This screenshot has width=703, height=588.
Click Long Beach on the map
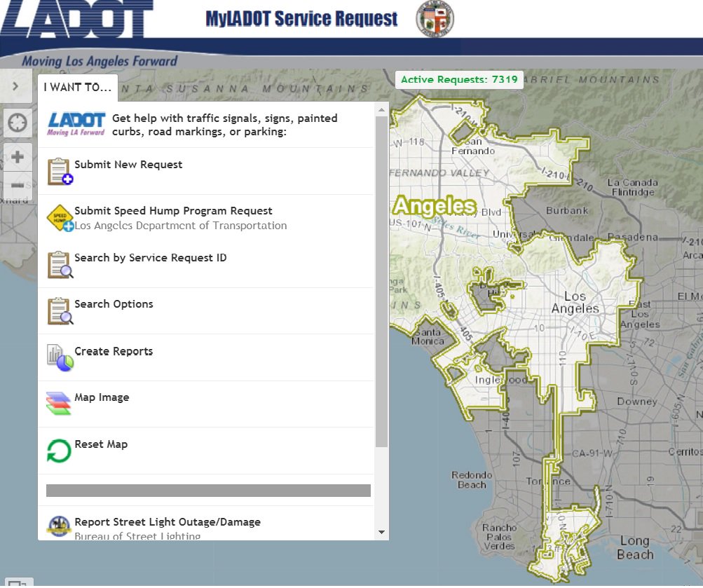tap(635, 547)
